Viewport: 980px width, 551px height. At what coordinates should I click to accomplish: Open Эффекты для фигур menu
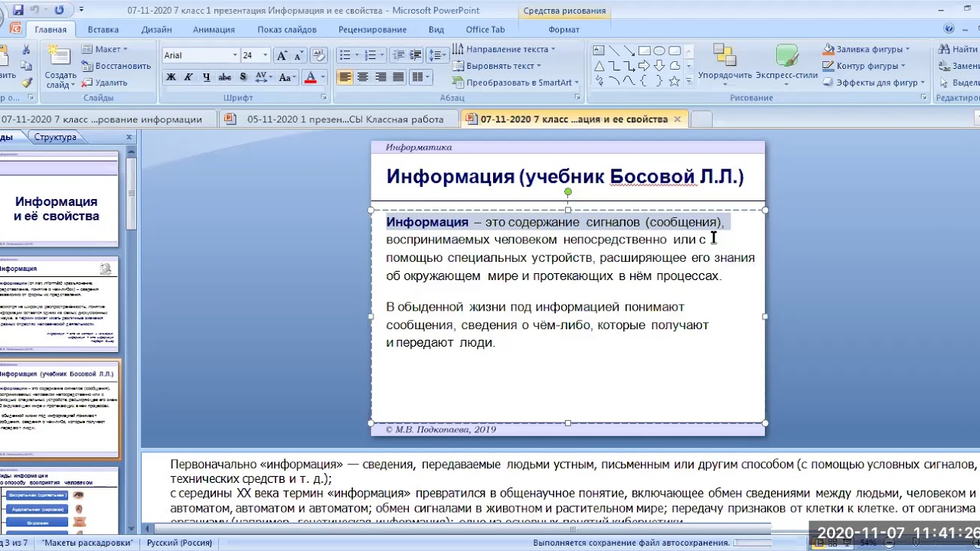click(874, 83)
